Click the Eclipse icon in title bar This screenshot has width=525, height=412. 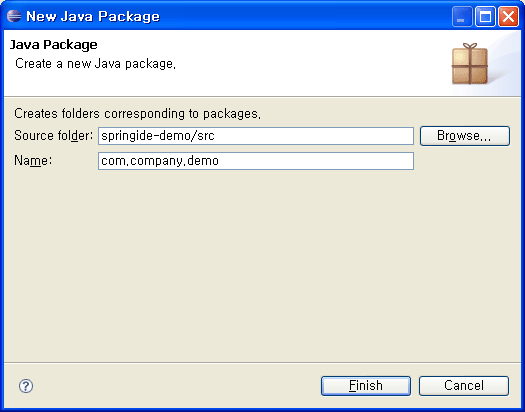pos(14,16)
